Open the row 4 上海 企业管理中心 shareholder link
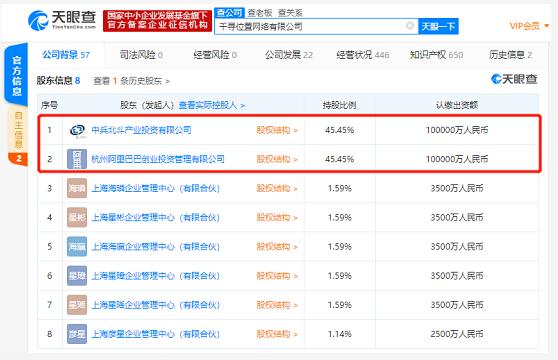Image resolution: width=558 pixels, height=360 pixels. [156, 217]
